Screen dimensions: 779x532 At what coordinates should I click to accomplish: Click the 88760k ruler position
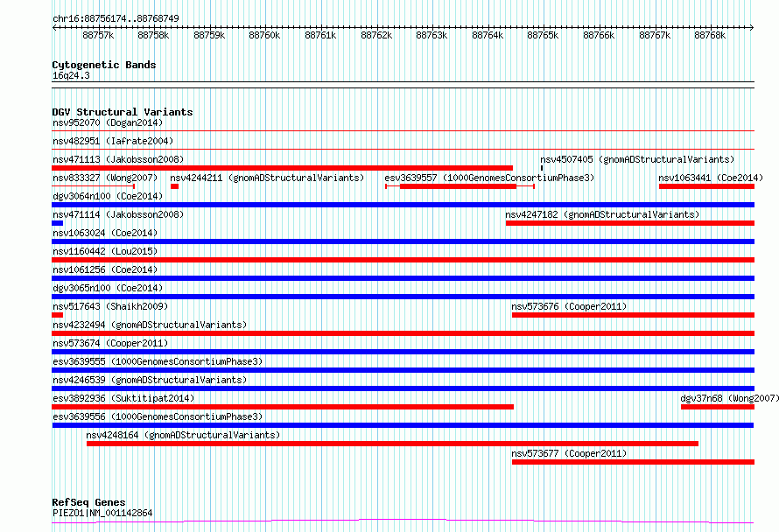[x=264, y=35]
